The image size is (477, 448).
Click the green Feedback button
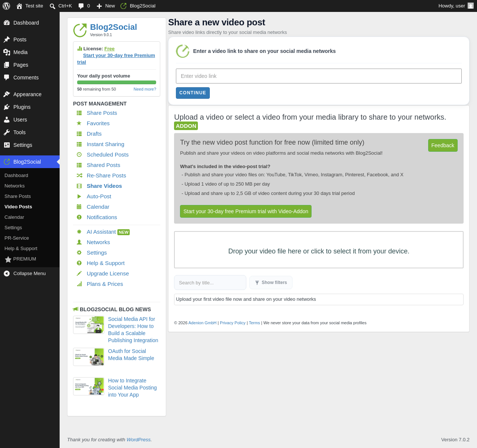tap(443, 145)
